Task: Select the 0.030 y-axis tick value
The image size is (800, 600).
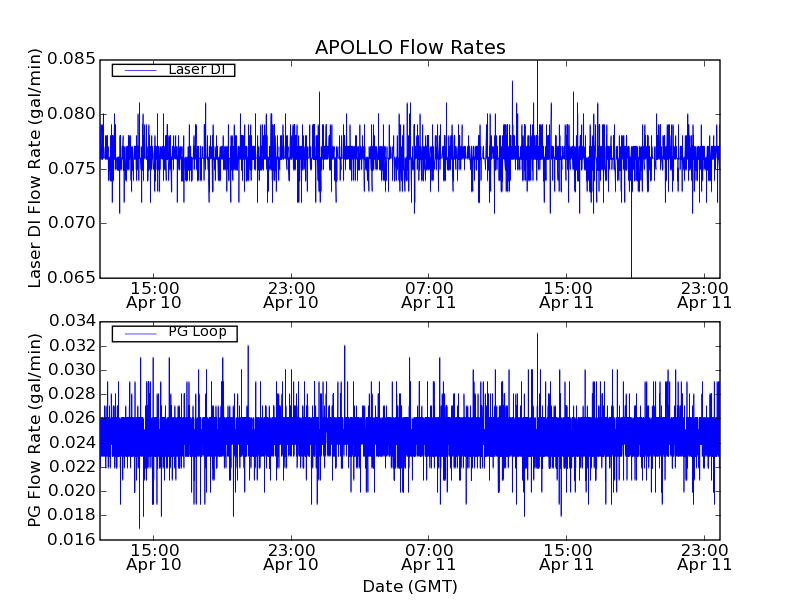Action: point(72,370)
